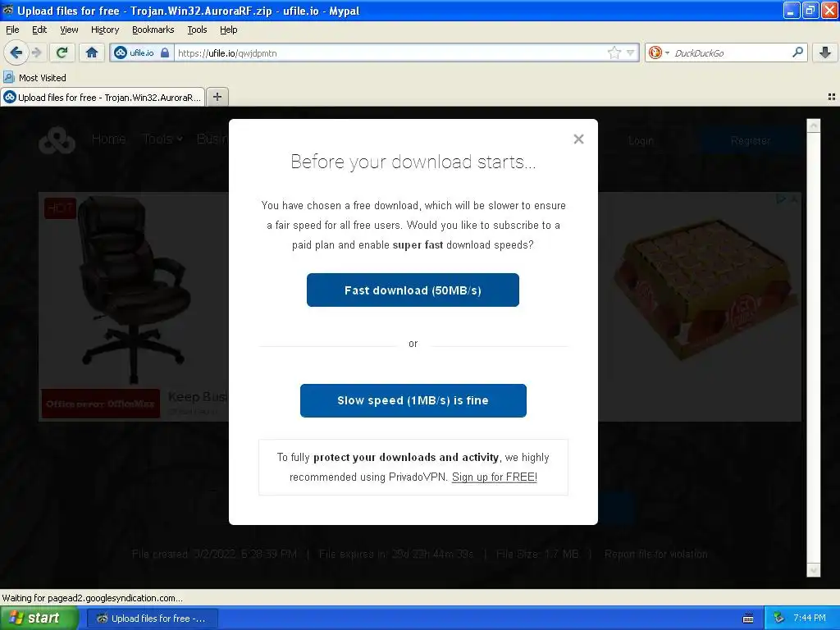
Task: Click the food tray ad image
Action: tap(705, 288)
